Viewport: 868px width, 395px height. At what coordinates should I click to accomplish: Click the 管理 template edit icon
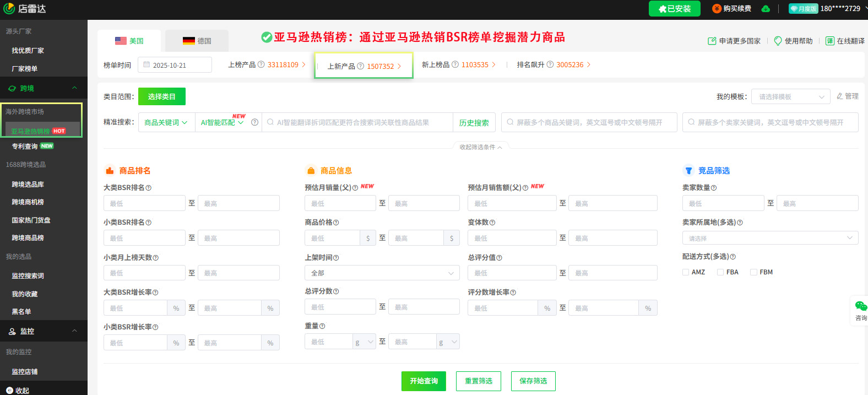coord(840,96)
